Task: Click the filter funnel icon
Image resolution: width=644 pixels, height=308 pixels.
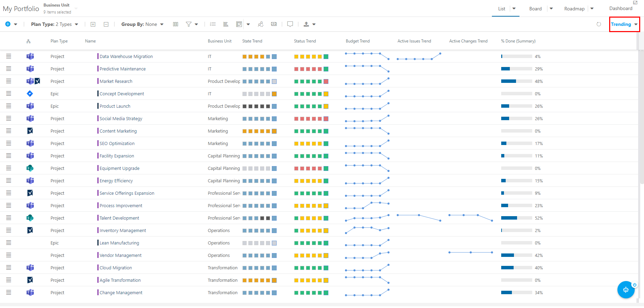Action: (x=189, y=24)
